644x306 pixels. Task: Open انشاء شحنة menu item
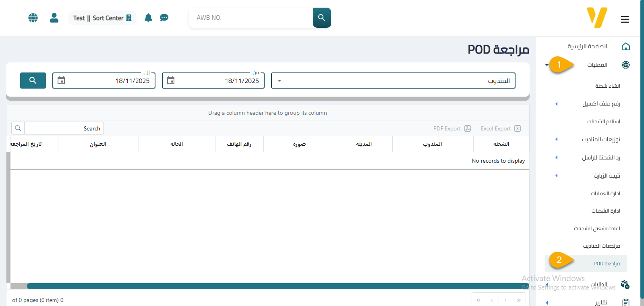point(607,86)
